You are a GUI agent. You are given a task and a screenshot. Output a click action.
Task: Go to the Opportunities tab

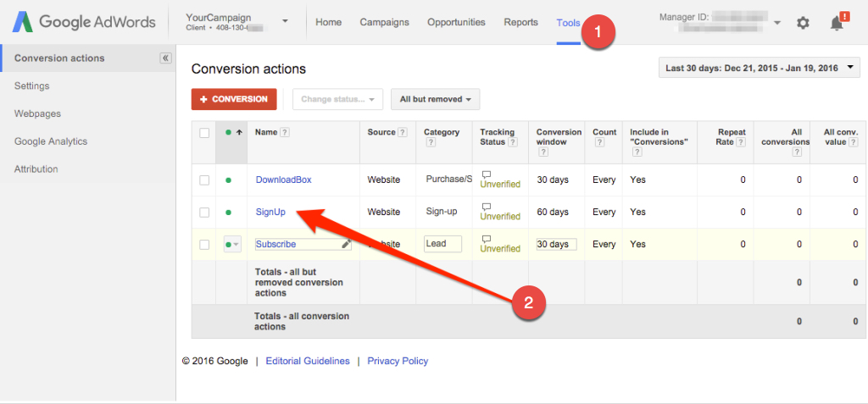(456, 22)
